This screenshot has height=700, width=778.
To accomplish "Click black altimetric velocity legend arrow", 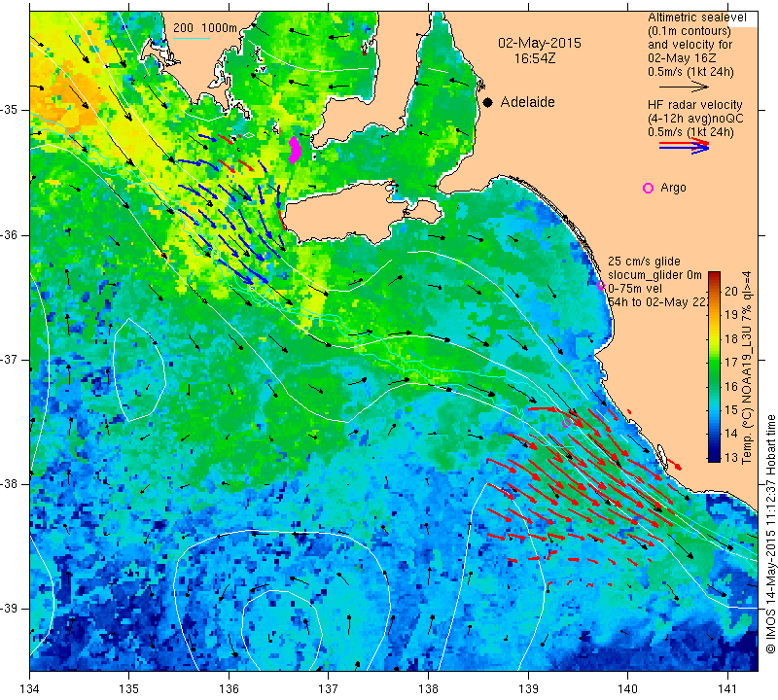I will (684, 87).
